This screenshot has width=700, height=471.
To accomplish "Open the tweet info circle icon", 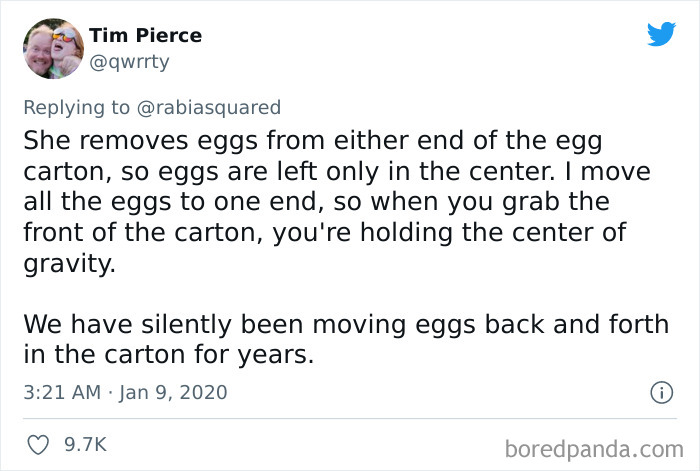I will click(x=660, y=393).
